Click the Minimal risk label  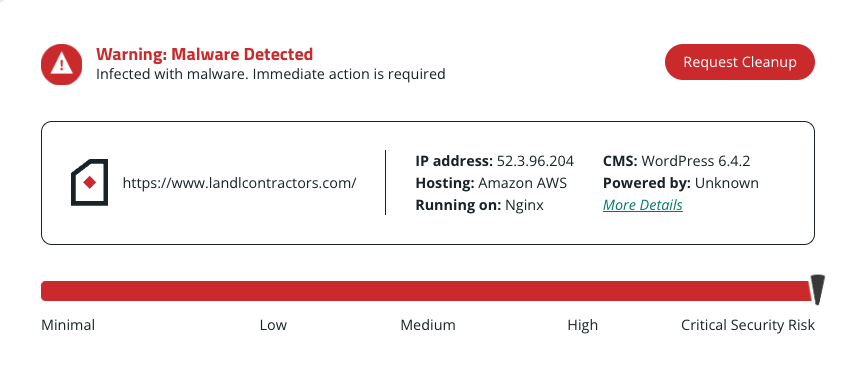point(68,325)
